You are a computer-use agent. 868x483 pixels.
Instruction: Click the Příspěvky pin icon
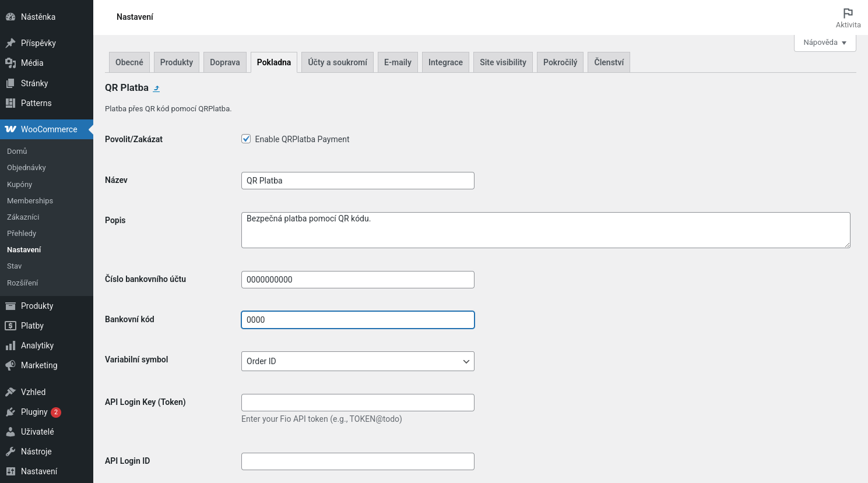[10, 43]
